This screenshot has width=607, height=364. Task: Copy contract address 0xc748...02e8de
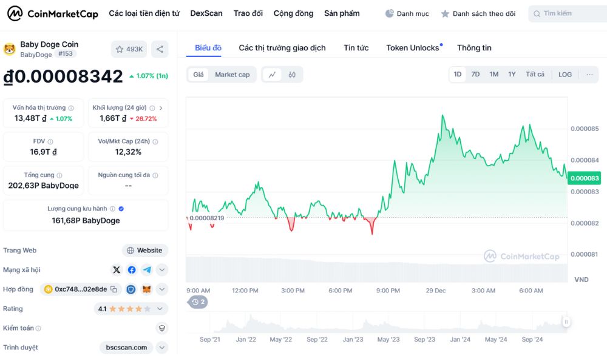(x=114, y=289)
